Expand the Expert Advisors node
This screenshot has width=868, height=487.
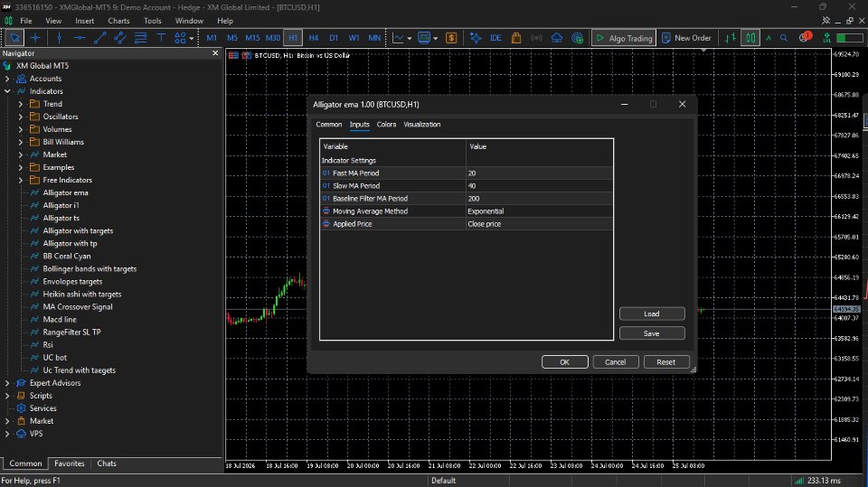pos(7,383)
